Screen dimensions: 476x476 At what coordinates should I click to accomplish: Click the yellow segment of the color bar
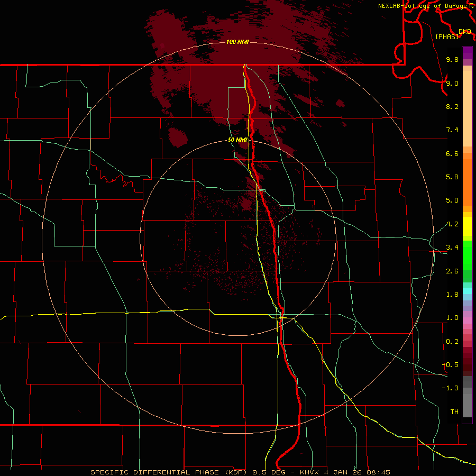point(467,226)
